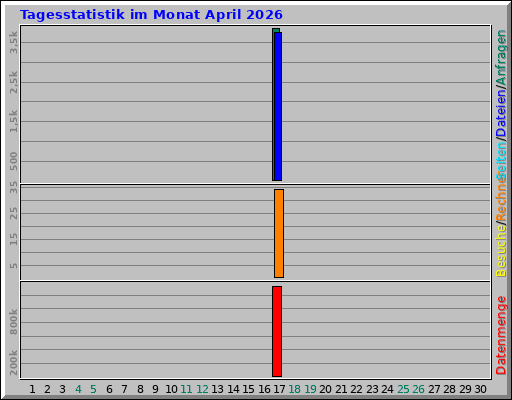Screen dimensions: 512x400
Task: Click day label 1 on the x-axis
Action: [32, 389]
